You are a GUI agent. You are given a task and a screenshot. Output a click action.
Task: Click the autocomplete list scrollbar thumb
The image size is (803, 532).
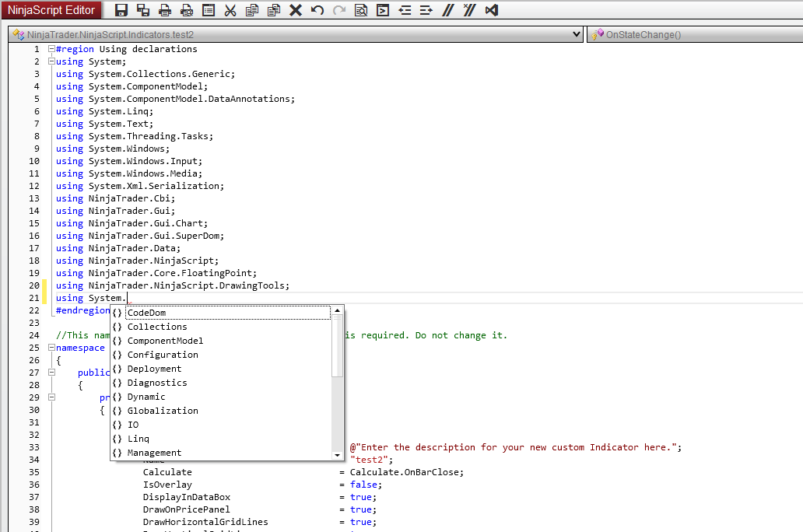[x=337, y=346]
